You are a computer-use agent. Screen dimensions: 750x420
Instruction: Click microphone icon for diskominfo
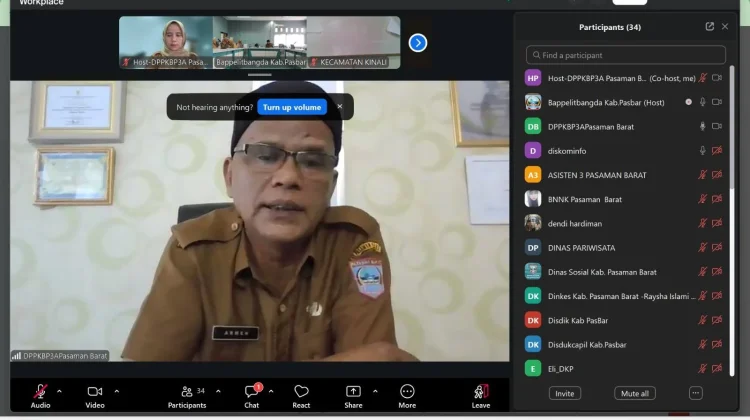(x=702, y=151)
